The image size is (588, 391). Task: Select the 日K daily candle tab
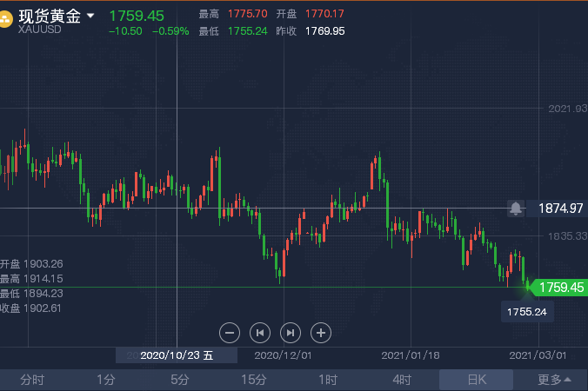(x=477, y=380)
